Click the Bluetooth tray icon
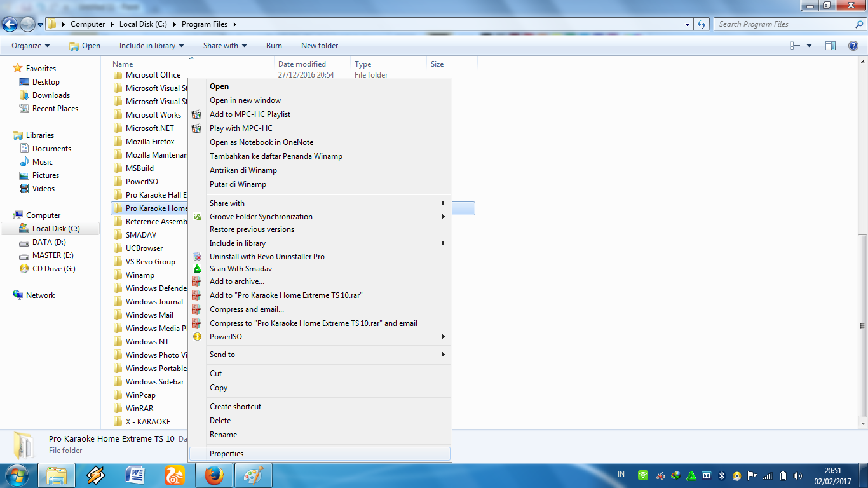This screenshot has height=488, width=868. click(722, 475)
